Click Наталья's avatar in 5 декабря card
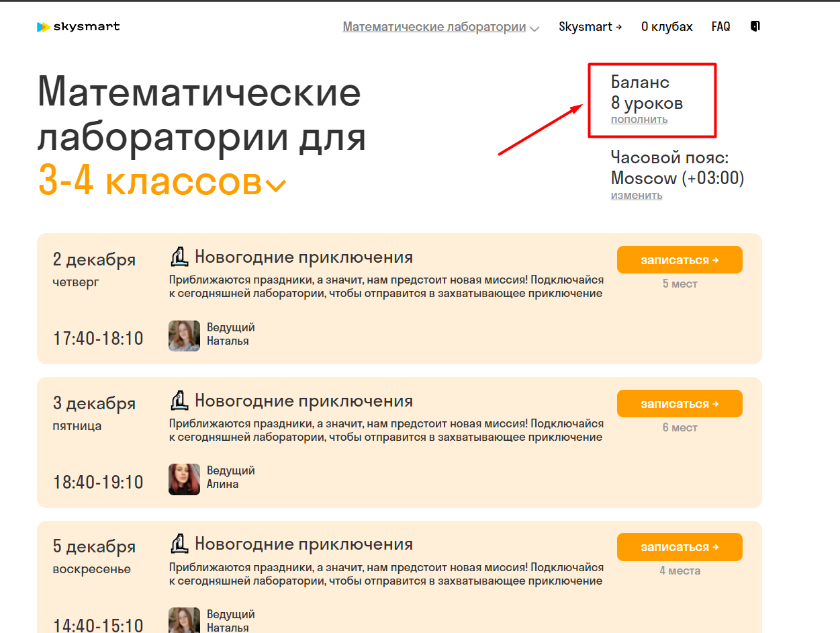Screen dimensions: 840x633 coord(184,620)
